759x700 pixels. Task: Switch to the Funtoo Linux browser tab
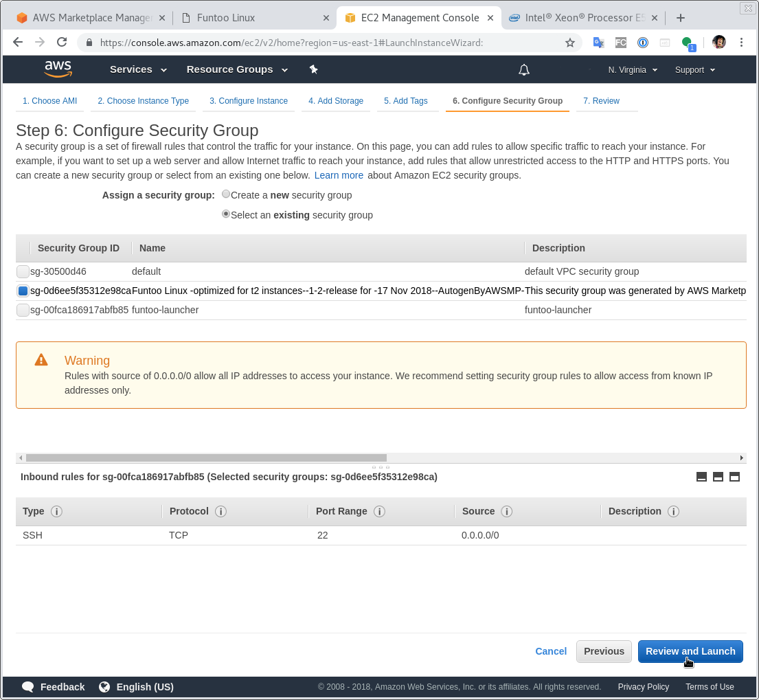(x=253, y=18)
